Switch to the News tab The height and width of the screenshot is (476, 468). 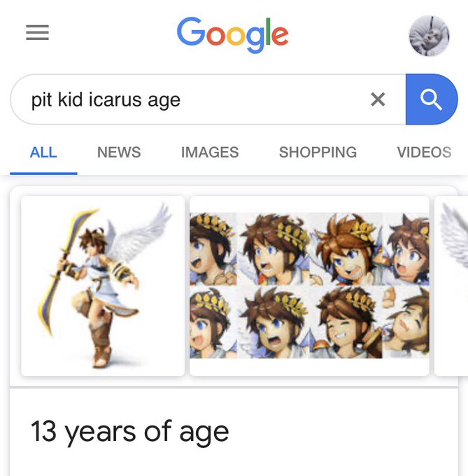click(119, 152)
